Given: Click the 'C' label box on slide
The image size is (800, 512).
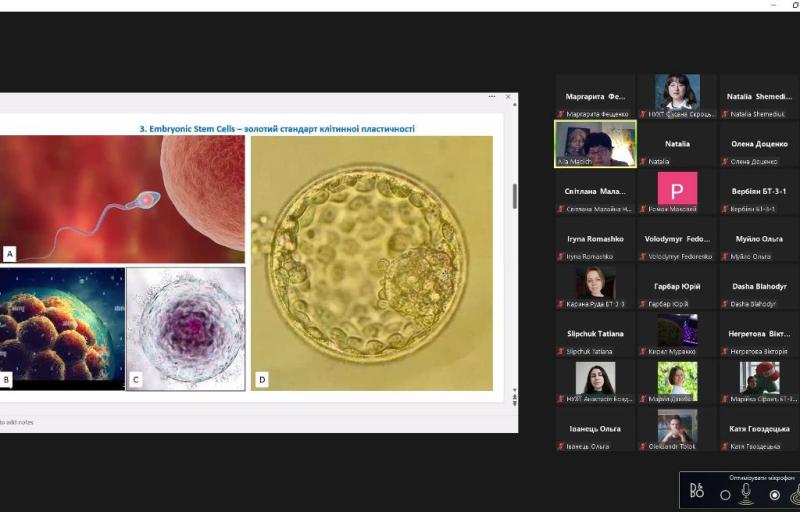Looking at the screenshot, I should point(135,379).
